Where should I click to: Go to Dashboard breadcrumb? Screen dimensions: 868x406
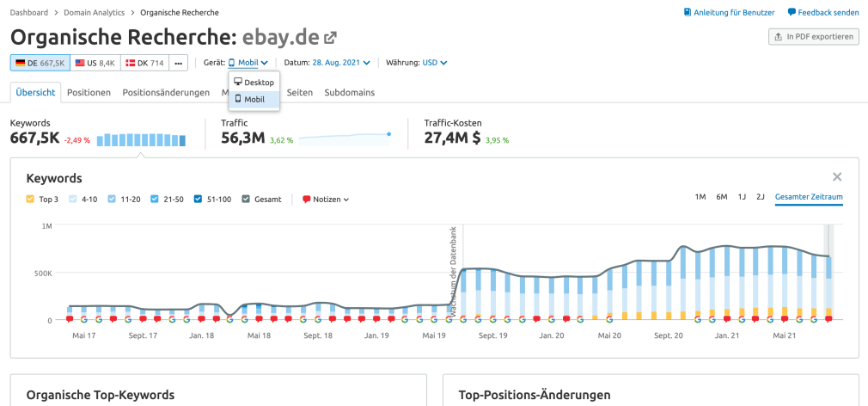pyautogui.click(x=29, y=12)
